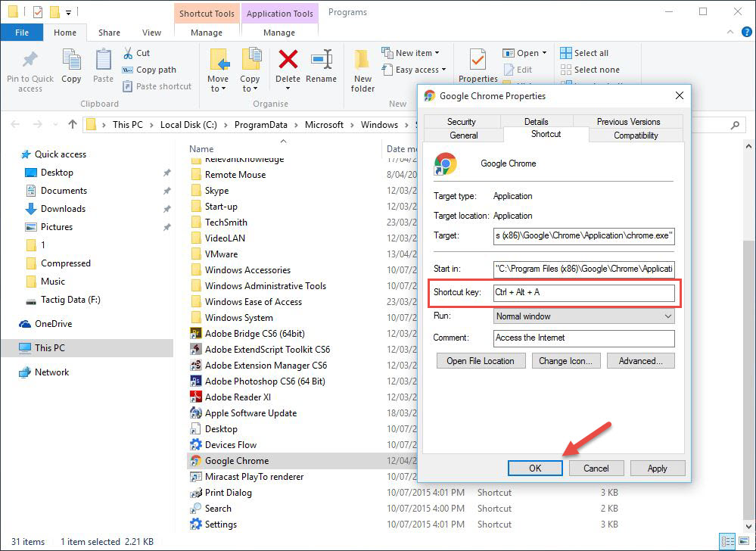Click the search magnifier in search box

click(735, 125)
